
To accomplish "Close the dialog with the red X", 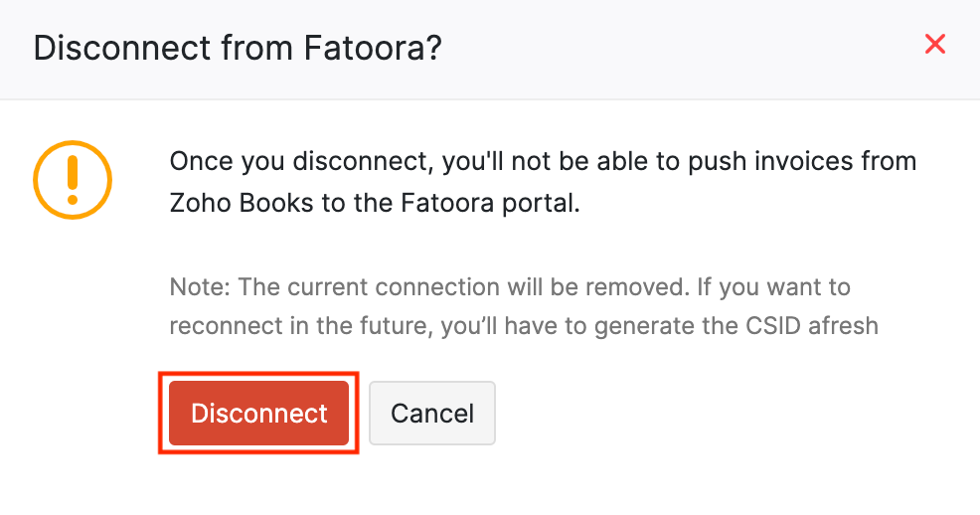I will tap(934, 45).
